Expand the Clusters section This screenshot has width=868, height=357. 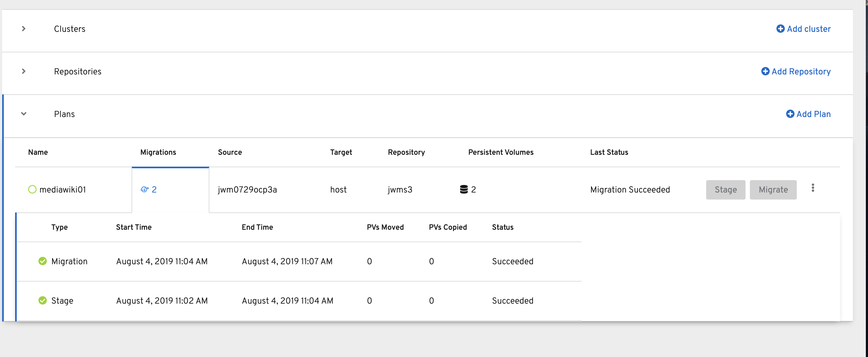pyautogui.click(x=23, y=29)
